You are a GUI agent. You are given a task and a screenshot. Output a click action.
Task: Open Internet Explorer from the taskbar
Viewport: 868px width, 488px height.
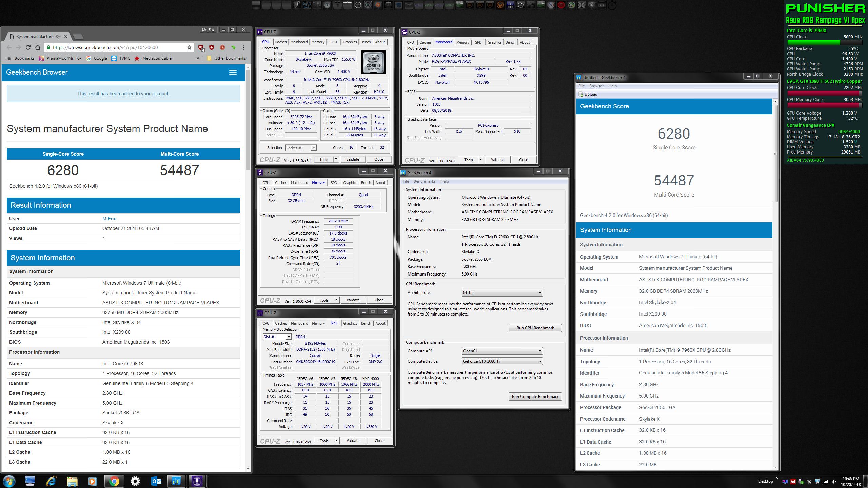[x=51, y=481]
